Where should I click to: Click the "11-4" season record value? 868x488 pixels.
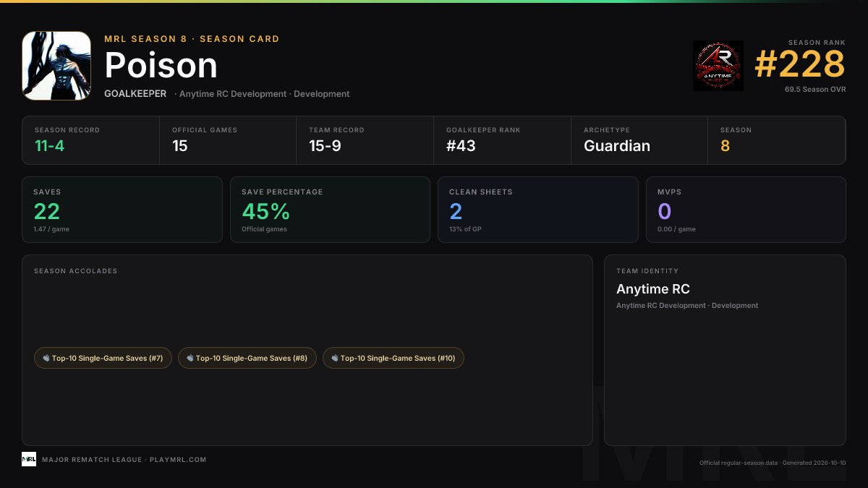pos(49,146)
